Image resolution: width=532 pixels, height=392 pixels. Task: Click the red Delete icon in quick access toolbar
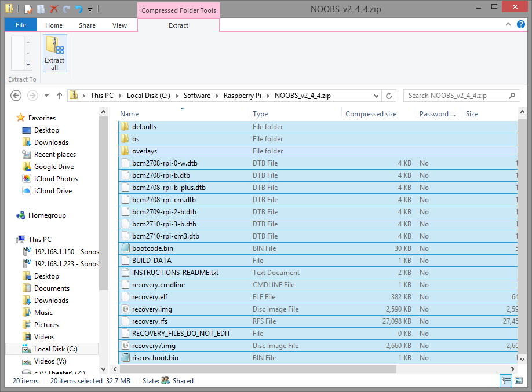[54, 9]
